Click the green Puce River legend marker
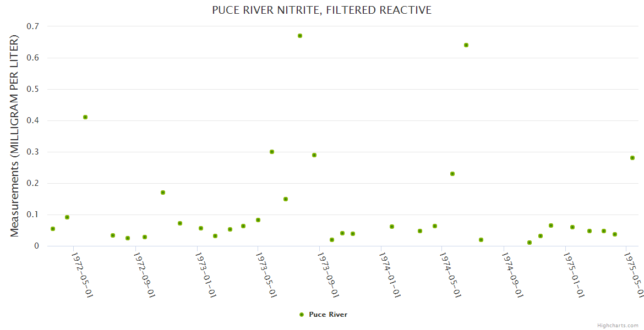Viewport: 644px width, 330px height. (x=301, y=315)
